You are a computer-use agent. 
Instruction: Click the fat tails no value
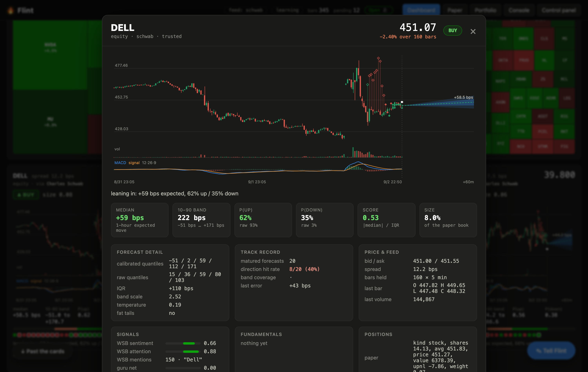[x=172, y=313]
